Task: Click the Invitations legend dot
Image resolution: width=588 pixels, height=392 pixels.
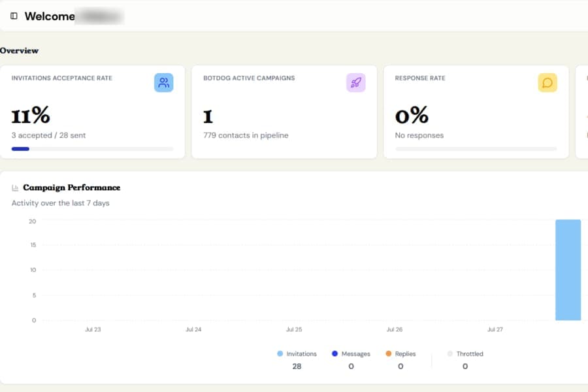Action: click(280, 353)
